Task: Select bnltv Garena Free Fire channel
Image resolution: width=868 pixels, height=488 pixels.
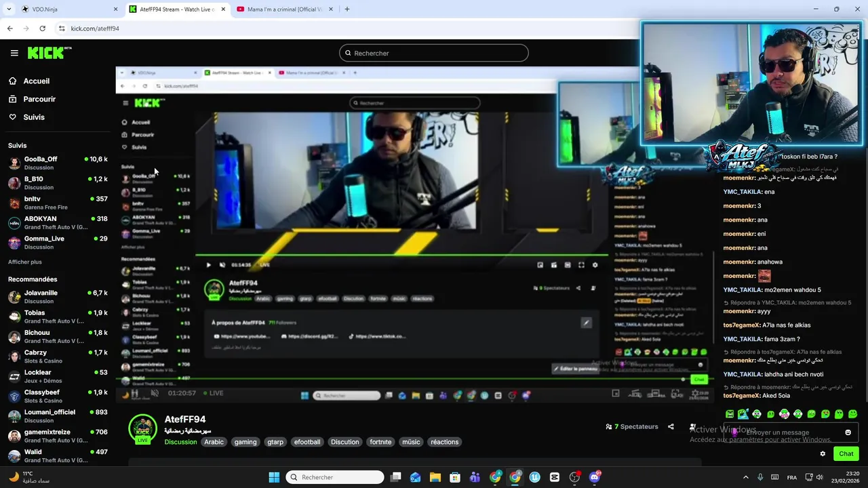Action: (x=58, y=203)
